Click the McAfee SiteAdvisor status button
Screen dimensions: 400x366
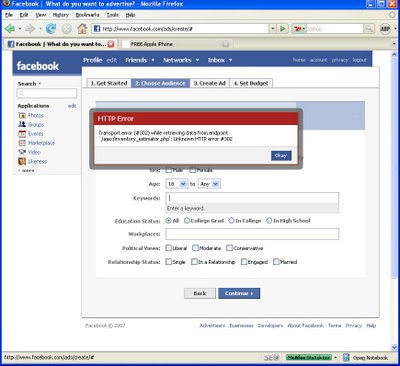click(309, 357)
